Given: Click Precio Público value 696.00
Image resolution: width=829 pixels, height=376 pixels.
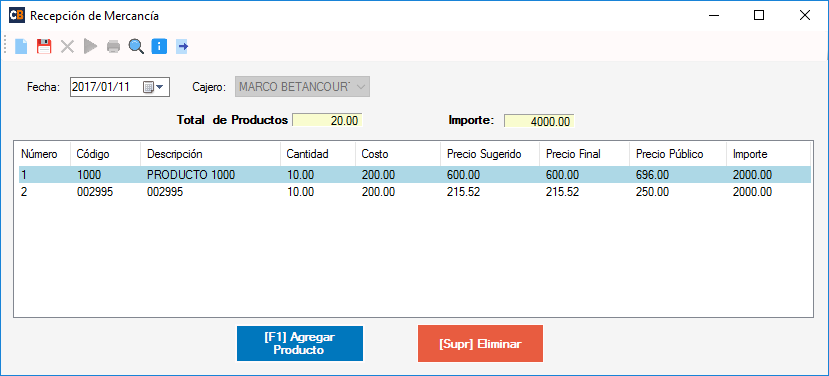Looking at the screenshot, I should 652,175.
